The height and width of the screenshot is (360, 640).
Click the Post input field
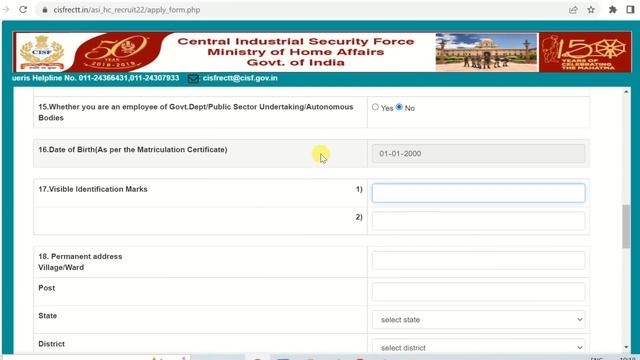point(478,292)
